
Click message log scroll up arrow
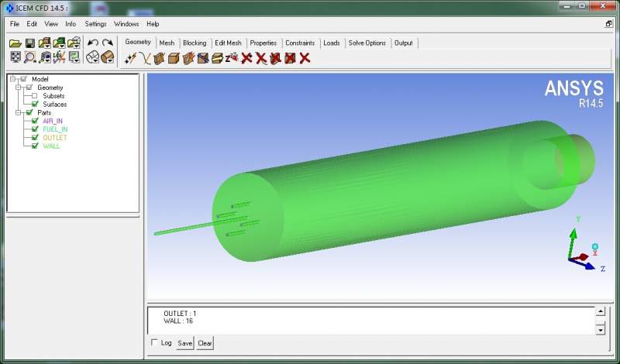pyautogui.click(x=600, y=311)
